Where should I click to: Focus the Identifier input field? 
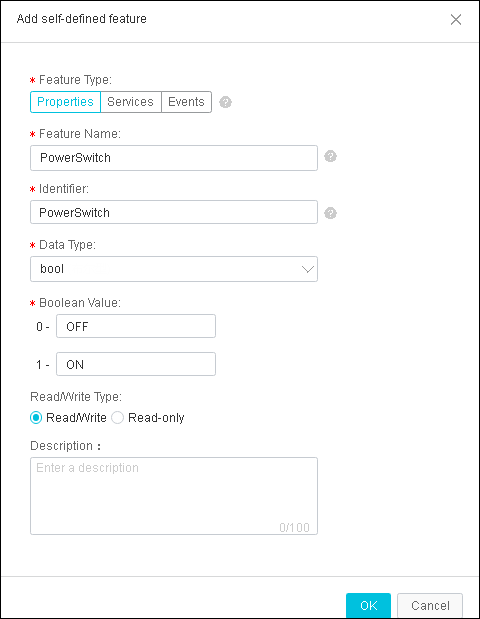tap(174, 212)
